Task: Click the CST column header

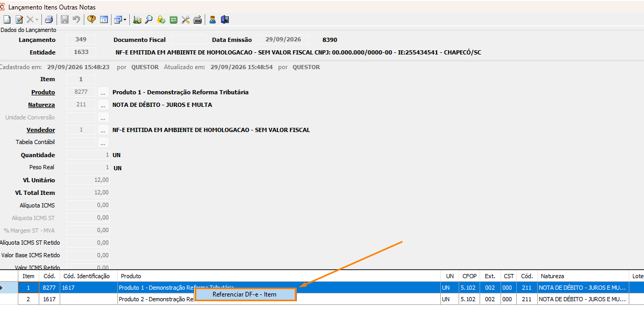Action: click(x=509, y=276)
